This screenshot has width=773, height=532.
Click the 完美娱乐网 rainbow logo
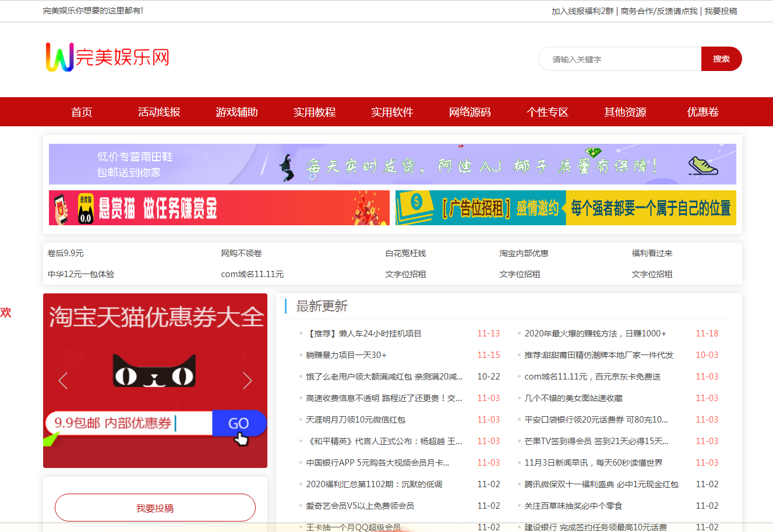click(x=107, y=57)
